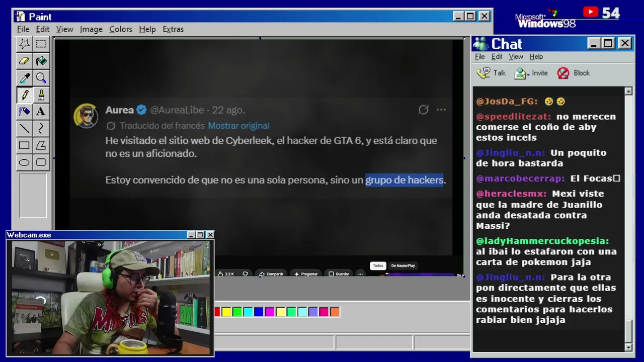This screenshot has height=362, width=644.
Task: Click the Talk phone icon in Chat
Action: (x=484, y=73)
